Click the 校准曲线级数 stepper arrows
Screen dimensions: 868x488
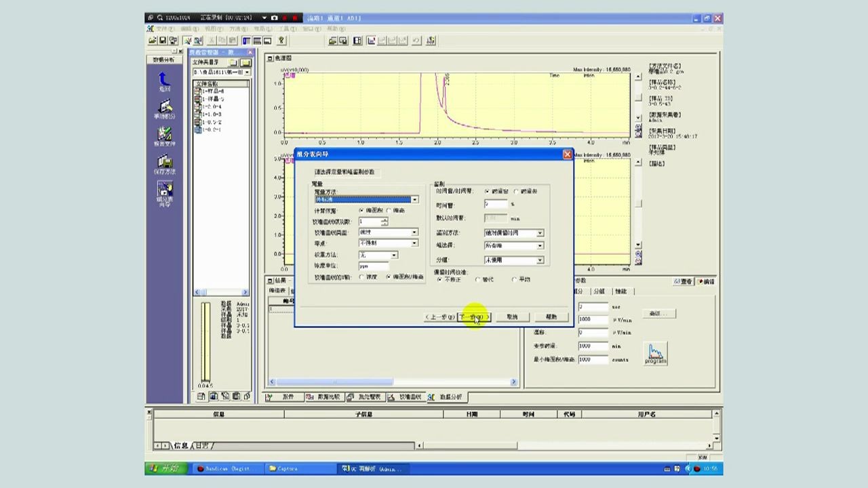pos(384,222)
